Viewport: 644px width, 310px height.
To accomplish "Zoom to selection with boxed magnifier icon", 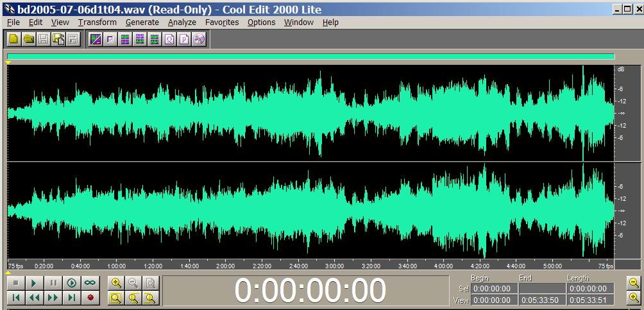I will click(x=116, y=297).
